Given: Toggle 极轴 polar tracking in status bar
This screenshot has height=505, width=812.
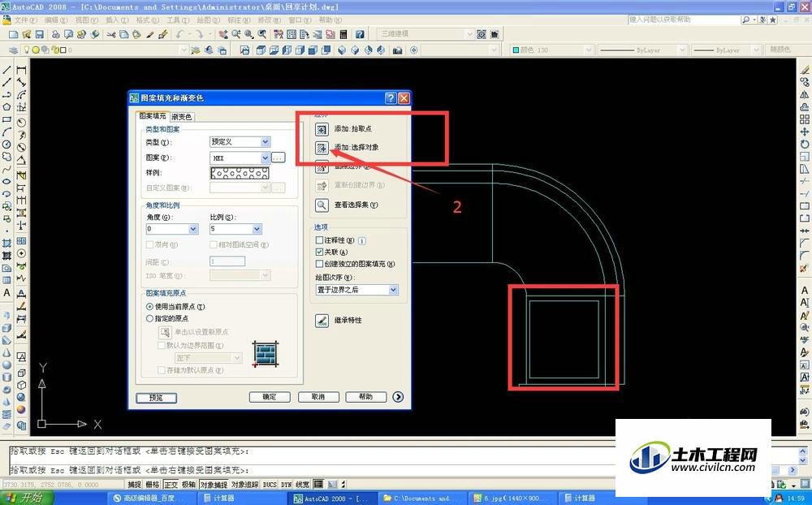Looking at the screenshot, I should (x=188, y=484).
